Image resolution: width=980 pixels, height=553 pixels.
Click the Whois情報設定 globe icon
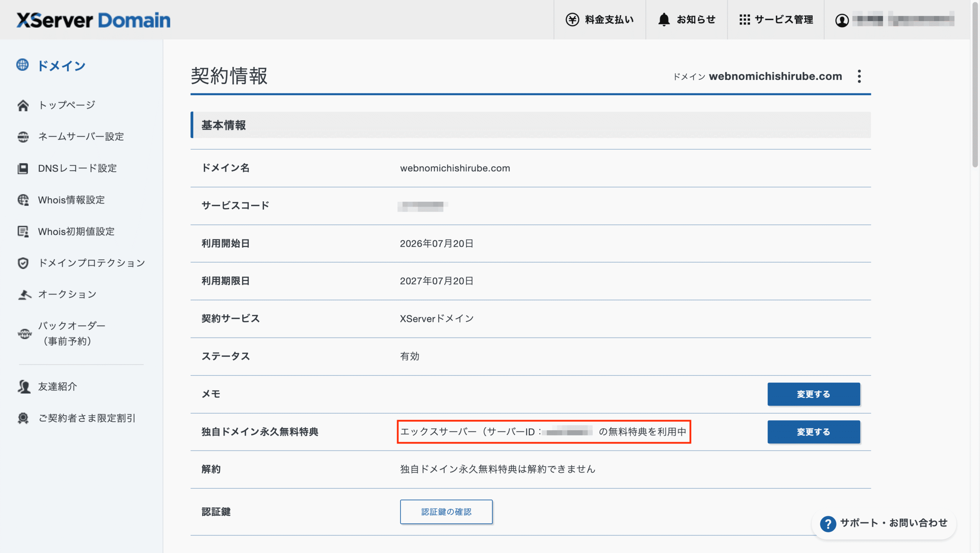coord(23,200)
